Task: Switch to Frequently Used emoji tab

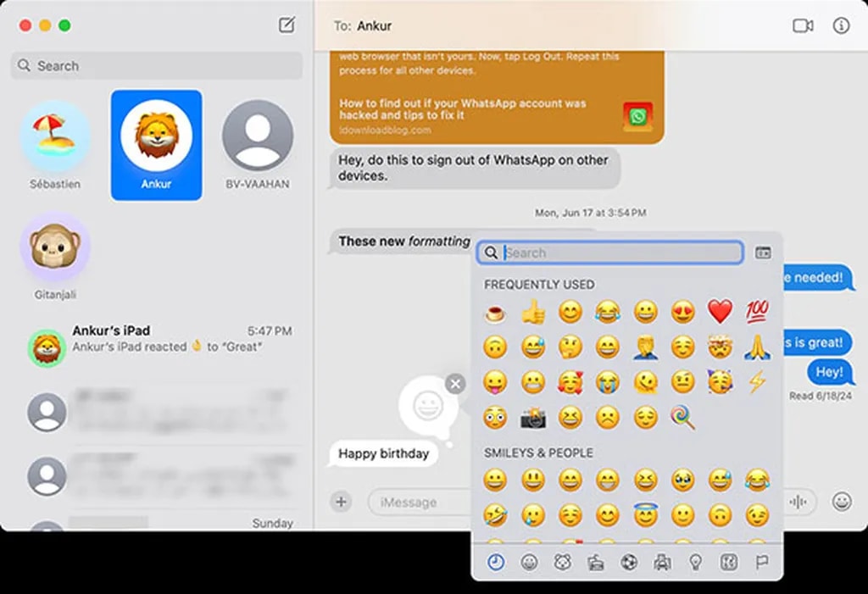Action: [x=495, y=561]
